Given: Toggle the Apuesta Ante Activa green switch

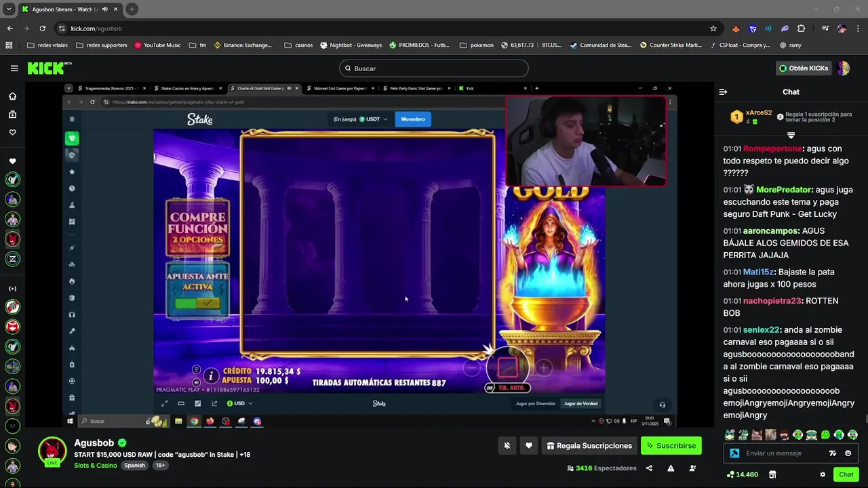Looking at the screenshot, I should pyautogui.click(x=197, y=304).
